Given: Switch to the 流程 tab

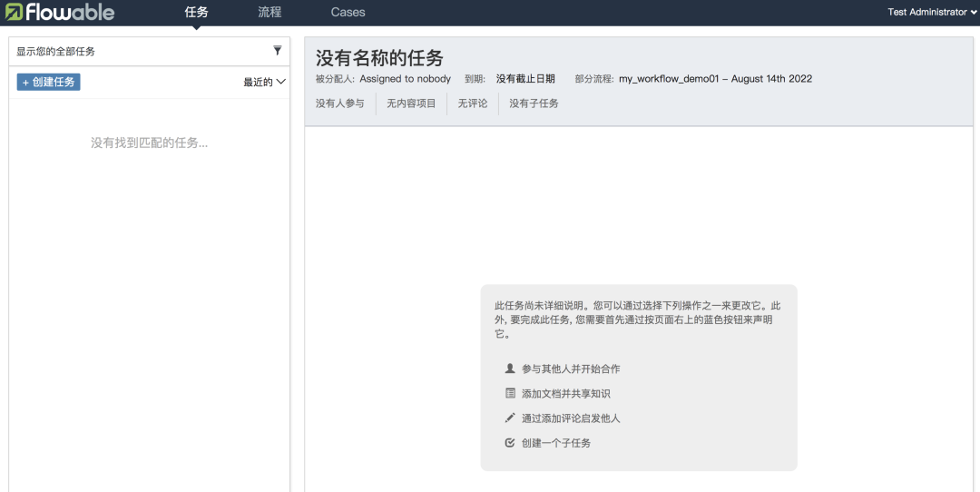Looking at the screenshot, I should click(x=270, y=12).
